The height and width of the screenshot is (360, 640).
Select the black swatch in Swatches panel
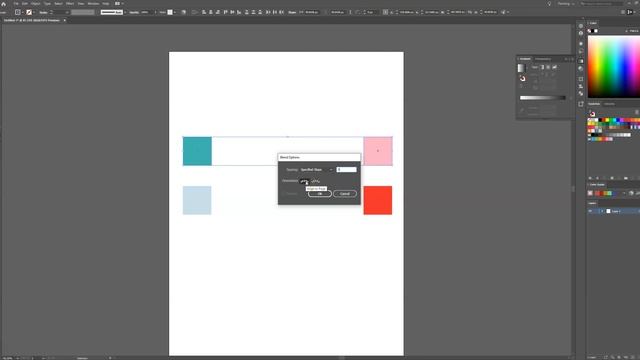coord(600,120)
